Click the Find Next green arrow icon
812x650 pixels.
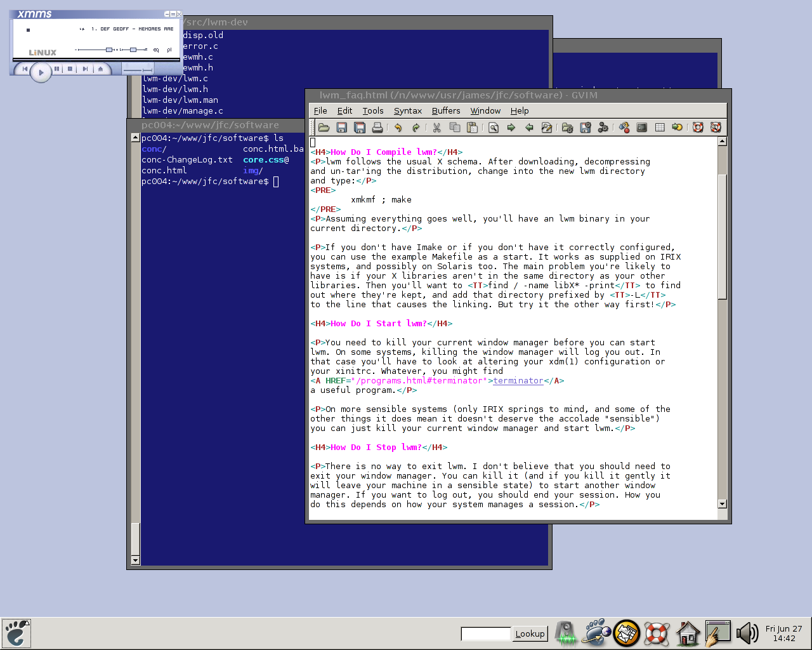point(511,128)
